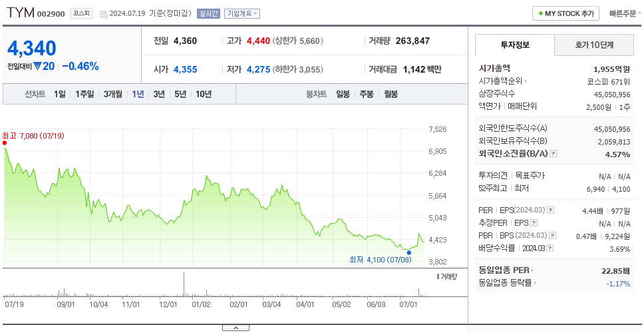Click the trading volume 263,847

tap(412, 41)
